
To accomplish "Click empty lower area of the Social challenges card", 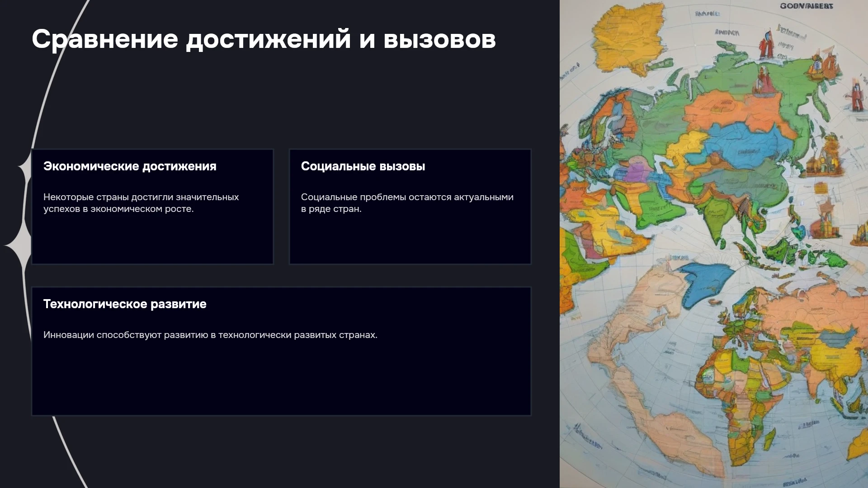I will tap(410, 239).
